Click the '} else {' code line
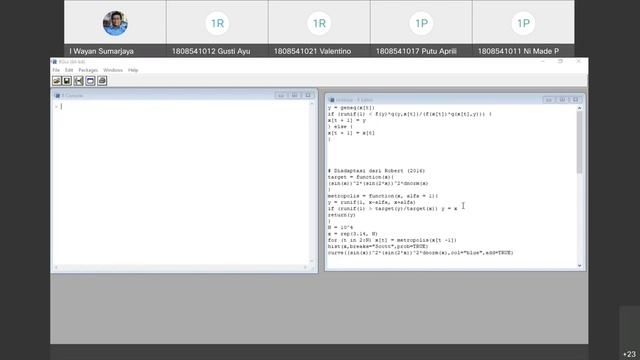The height and width of the screenshot is (360, 640). click(x=340, y=127)
